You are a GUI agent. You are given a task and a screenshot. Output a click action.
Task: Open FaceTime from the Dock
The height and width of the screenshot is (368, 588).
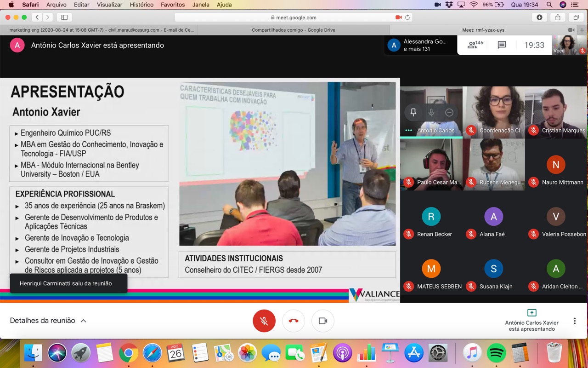click(x=295, y=353)
